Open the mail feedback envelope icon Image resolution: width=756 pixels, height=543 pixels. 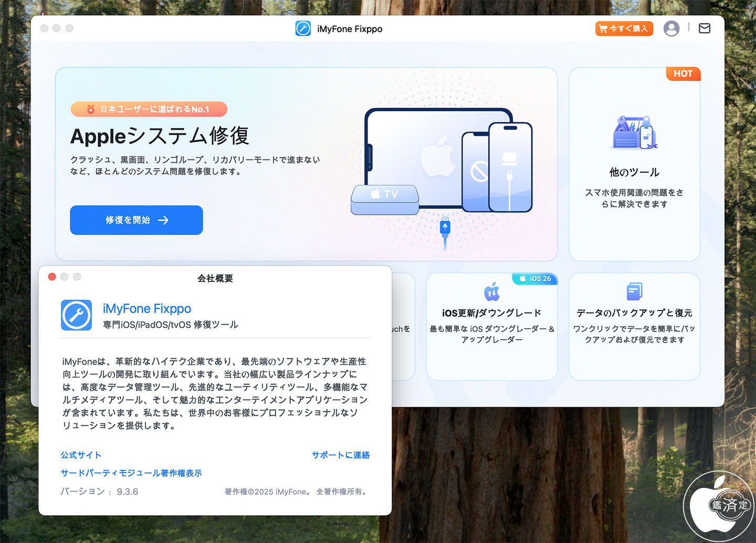(705, 28)
